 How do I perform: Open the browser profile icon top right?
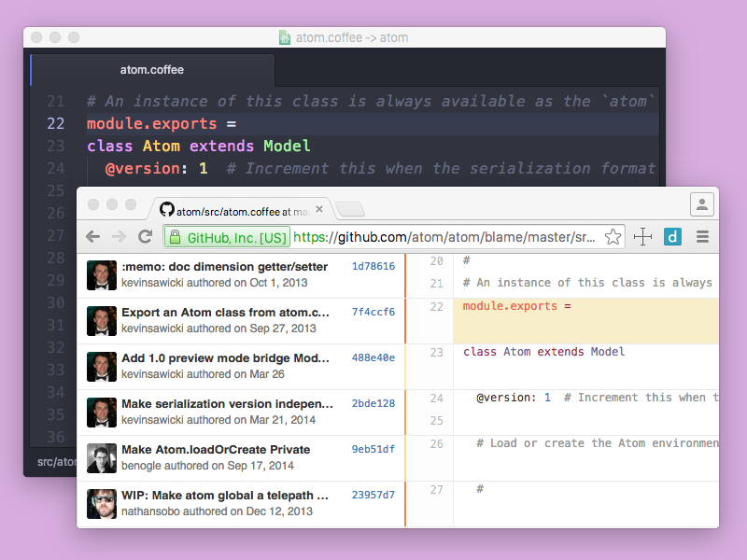(701, 204)
